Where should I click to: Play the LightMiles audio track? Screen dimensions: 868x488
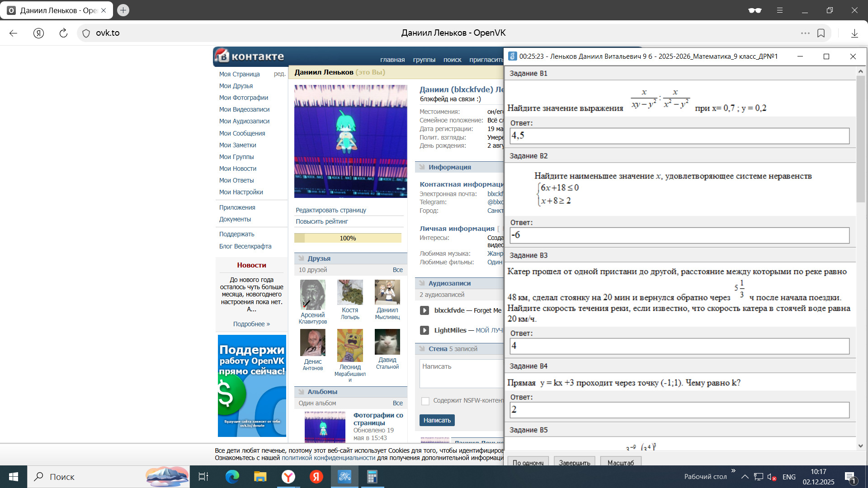(x=424, y=330)
